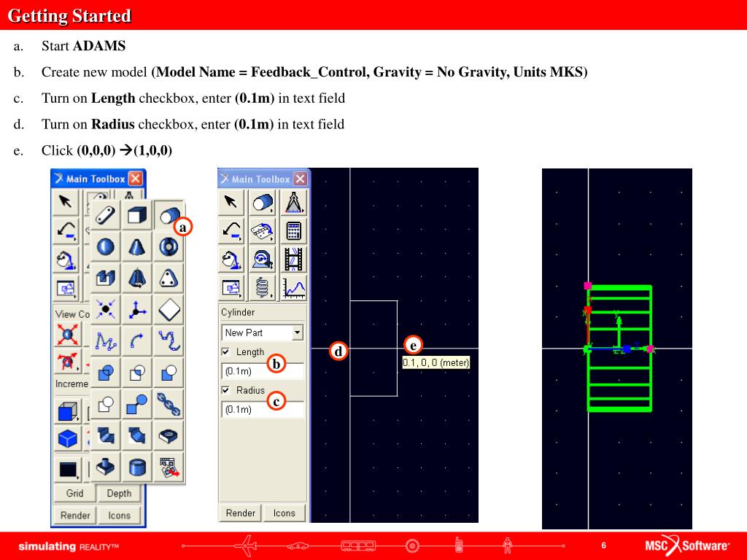Click the select arrow in palette toolbox

tap(66, 202)
